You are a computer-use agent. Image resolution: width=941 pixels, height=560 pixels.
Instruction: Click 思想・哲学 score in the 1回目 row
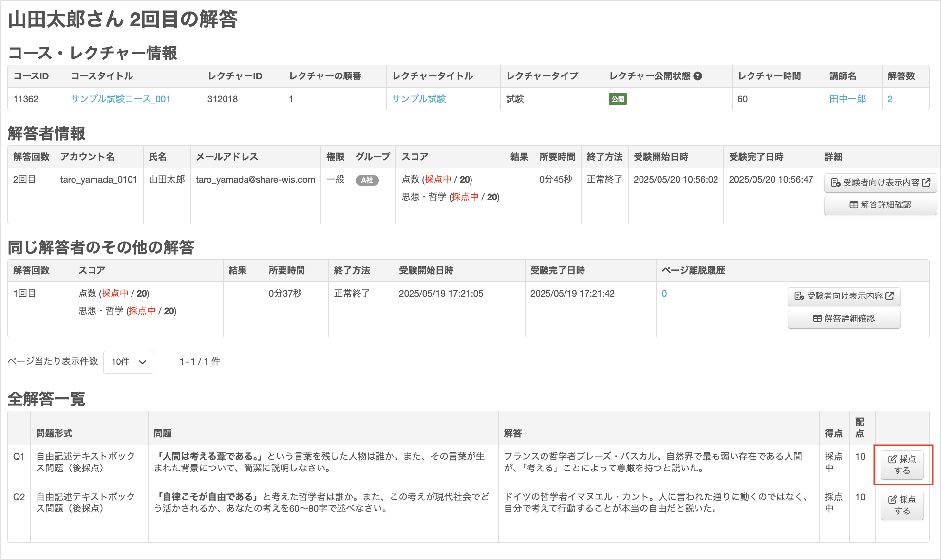pyautogui.click(x=128, y=311)
